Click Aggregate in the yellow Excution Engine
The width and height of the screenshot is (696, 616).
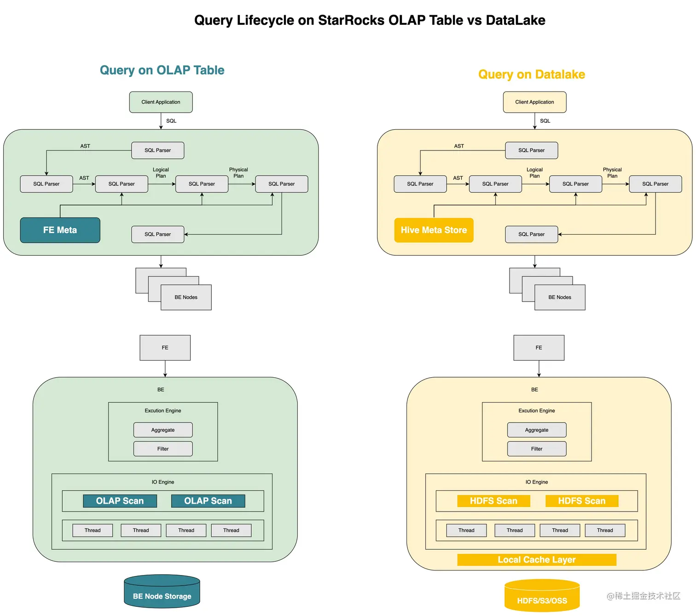(537, 430)
